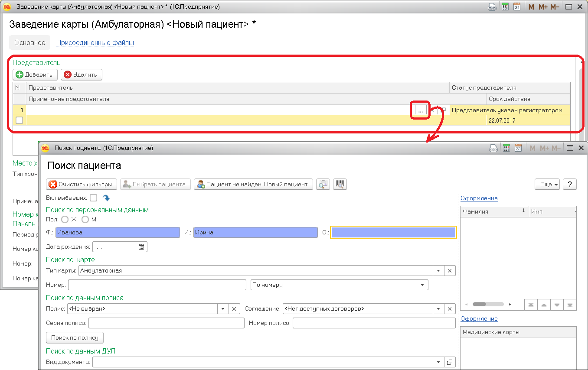Sort by the Имя column header
This screenshot has width=588, height=370.
(x=552, y=211)
